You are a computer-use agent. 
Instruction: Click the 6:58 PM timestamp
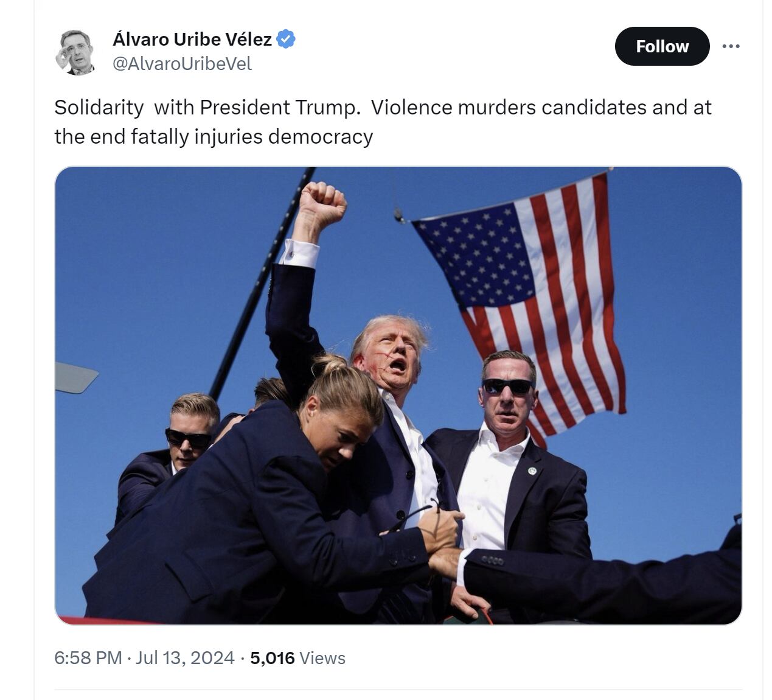tap(88, 658)
